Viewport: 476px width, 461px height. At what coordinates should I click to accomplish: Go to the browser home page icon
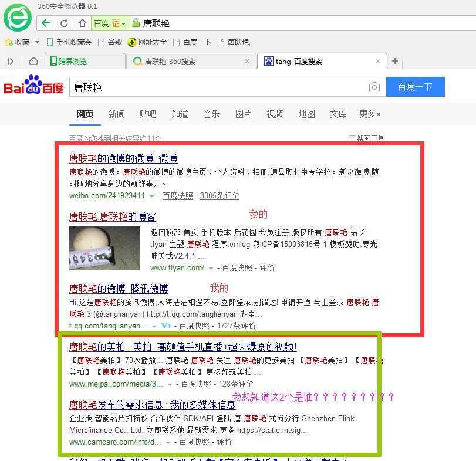pyautogui.click(x=82, y=23)
